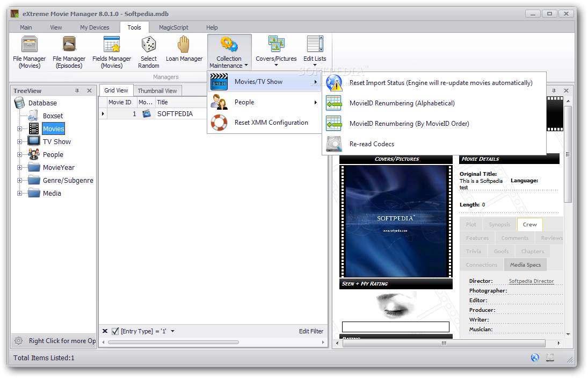Open the My Devices ribbon tab
Viewport: 588px width, 378px height.
coord(95,27)
